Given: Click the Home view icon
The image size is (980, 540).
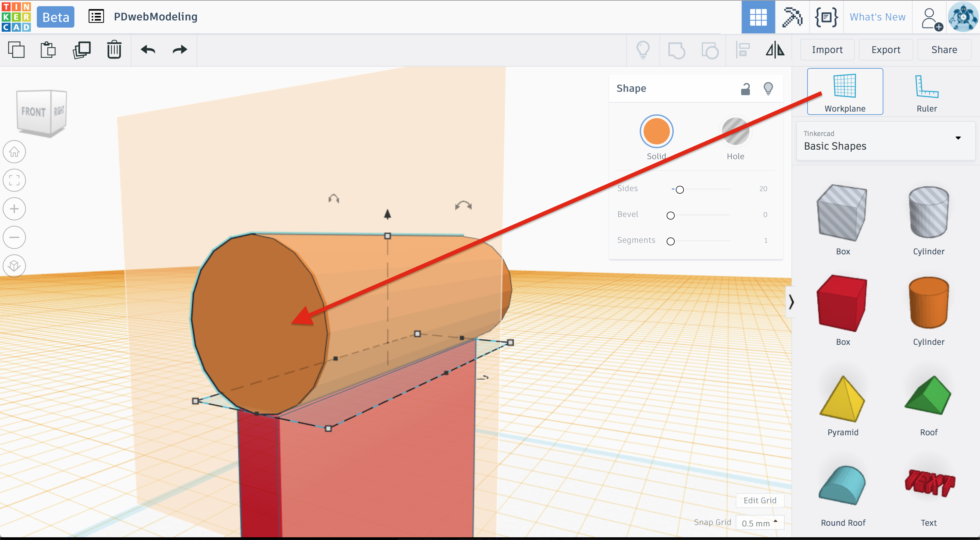Looking at the screenshot, I should point(14,152).
